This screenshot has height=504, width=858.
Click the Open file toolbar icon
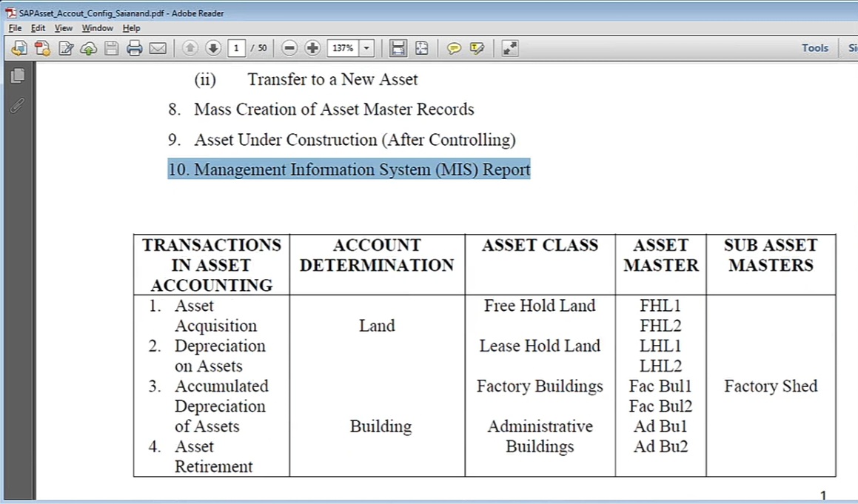point(19,48)
